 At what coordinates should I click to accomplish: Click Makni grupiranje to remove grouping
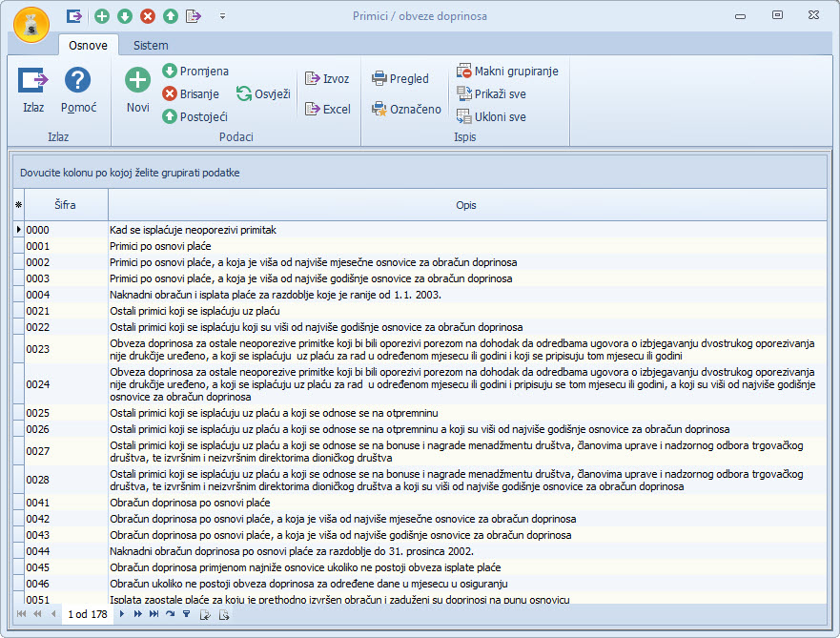click(x=506, y=72)
